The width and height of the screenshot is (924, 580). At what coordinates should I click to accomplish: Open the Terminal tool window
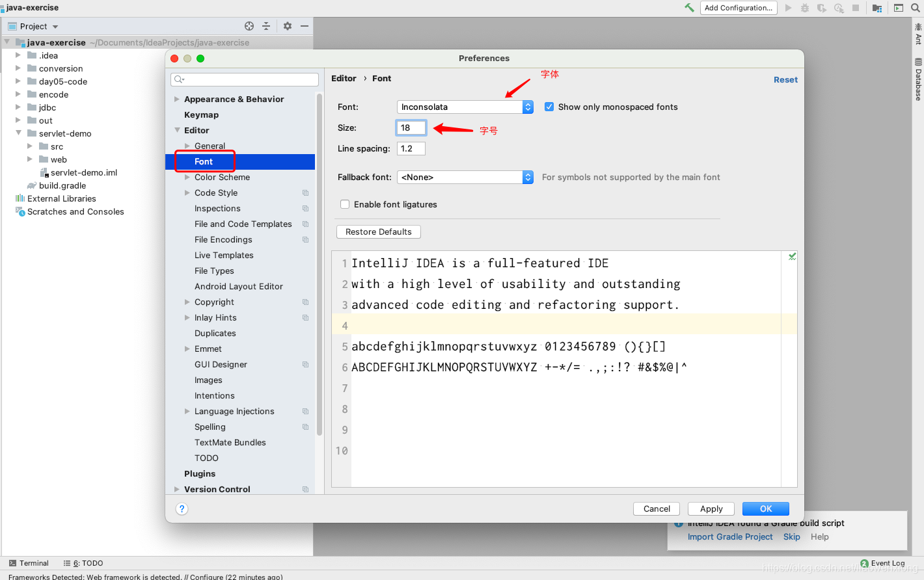point(29,563)
